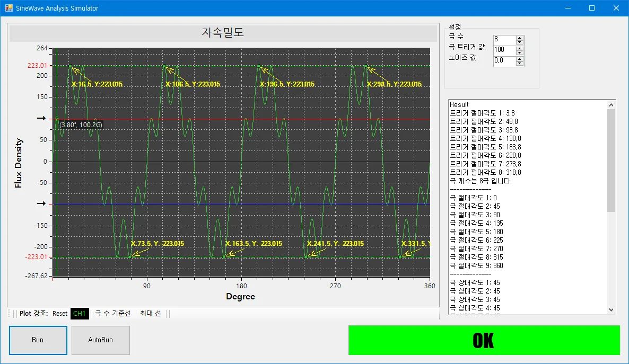629x364 pixels.
Task: Click the green OK status panel
Action: [484, 340]
